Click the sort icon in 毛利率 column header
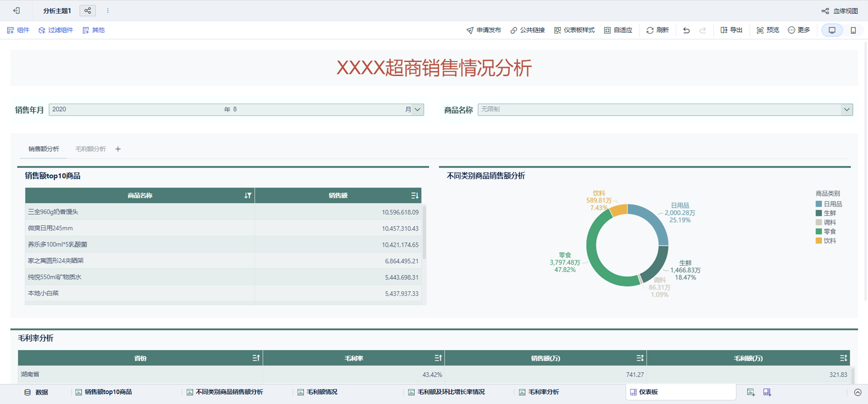Screen dimensions: 868x404 click(438, 358)
